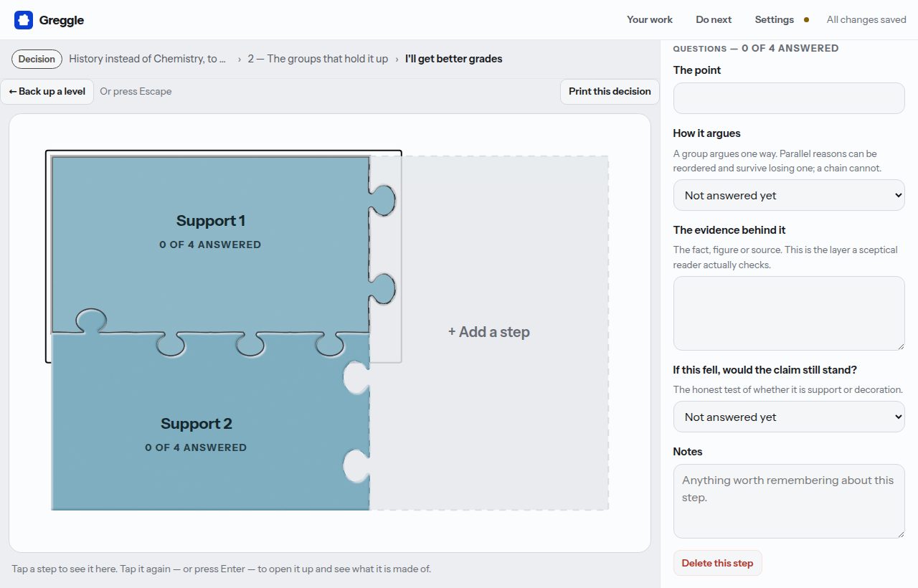
Task: Open Your work page
Action: [x=650, y=19]
